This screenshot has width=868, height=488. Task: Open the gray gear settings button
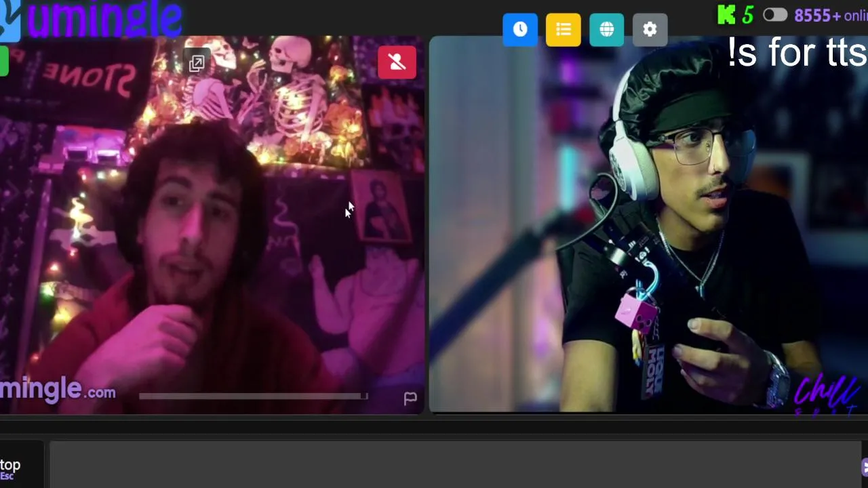pyautogui.click(x=650, y=30)
